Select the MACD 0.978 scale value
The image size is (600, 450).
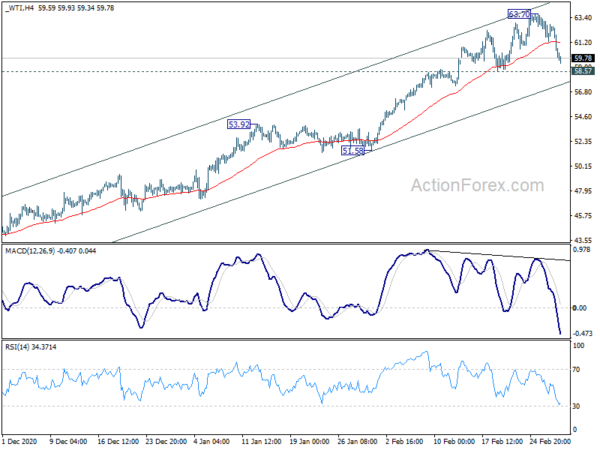click(x=585, y=250)
